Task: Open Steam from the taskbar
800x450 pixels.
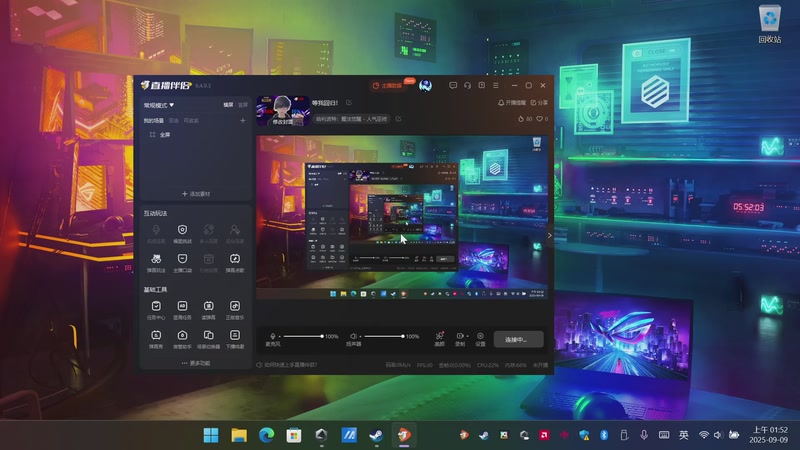Action: [x=377, y=435]
